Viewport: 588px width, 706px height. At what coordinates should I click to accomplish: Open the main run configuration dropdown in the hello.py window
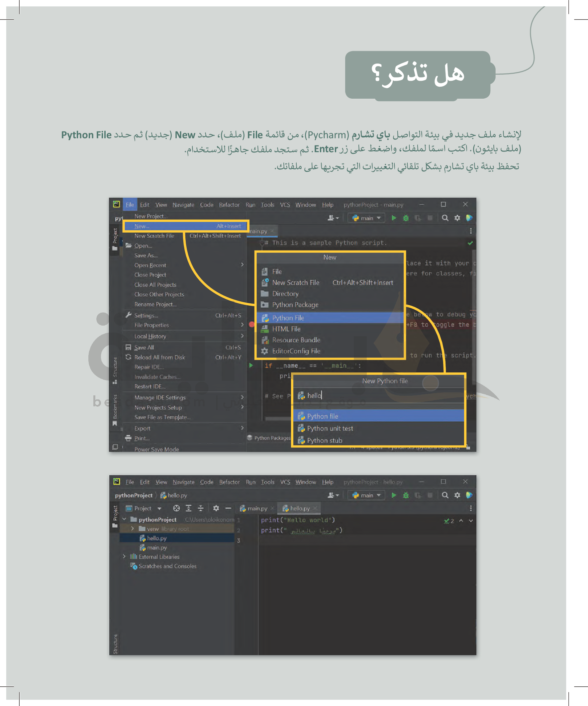(x=367, y=495)
